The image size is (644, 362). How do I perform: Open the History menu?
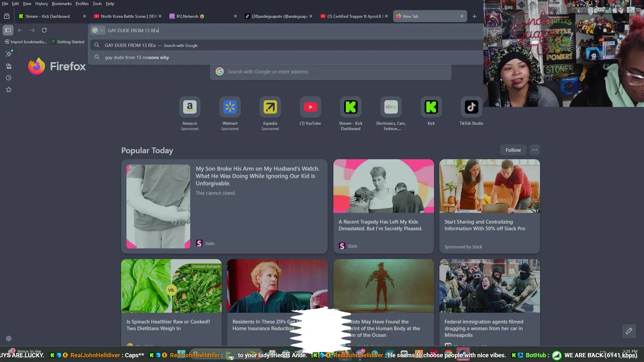click(x=42, y=4)
